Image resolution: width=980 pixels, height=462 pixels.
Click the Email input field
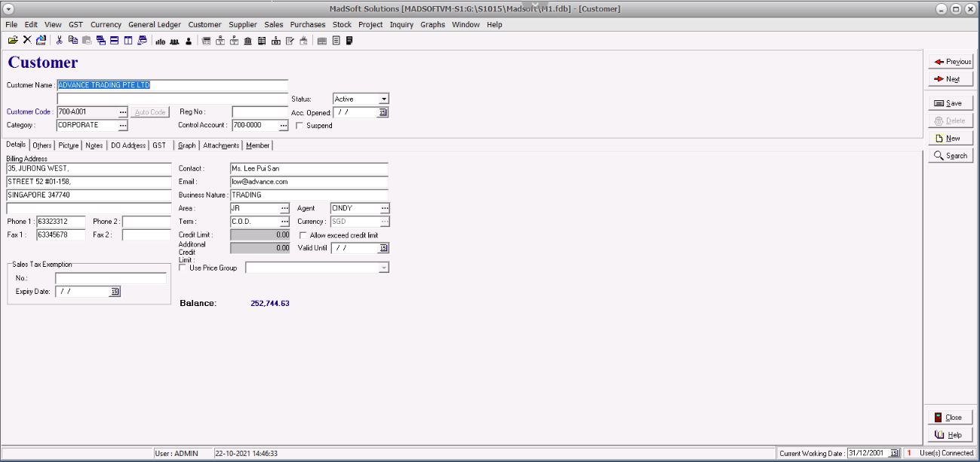pyautogui.click(x=309, y=182)
